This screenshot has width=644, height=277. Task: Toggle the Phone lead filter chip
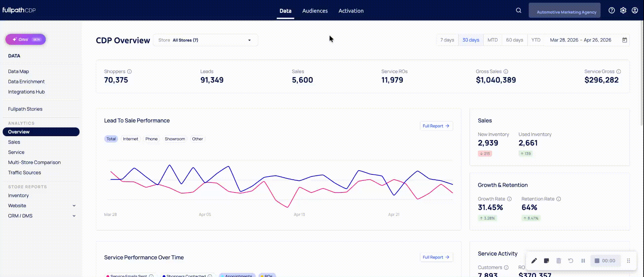point(152,139)
